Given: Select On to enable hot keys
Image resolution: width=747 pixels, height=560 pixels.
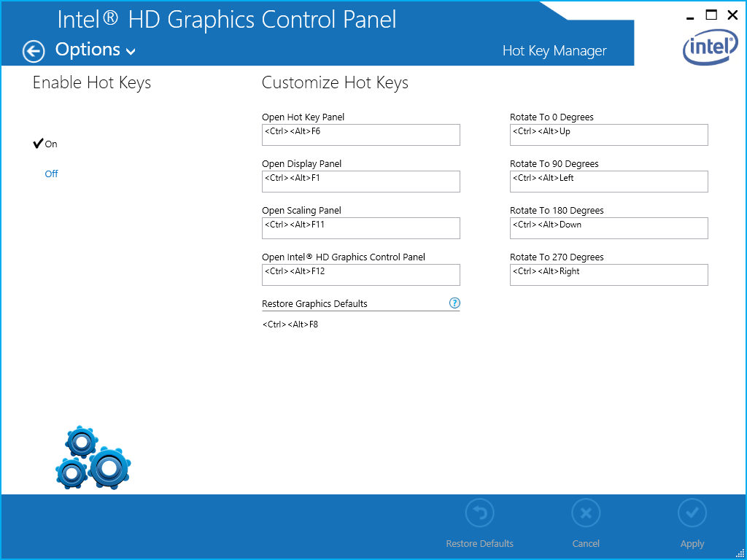Looking at the screenshot, I should coord(46,144).
